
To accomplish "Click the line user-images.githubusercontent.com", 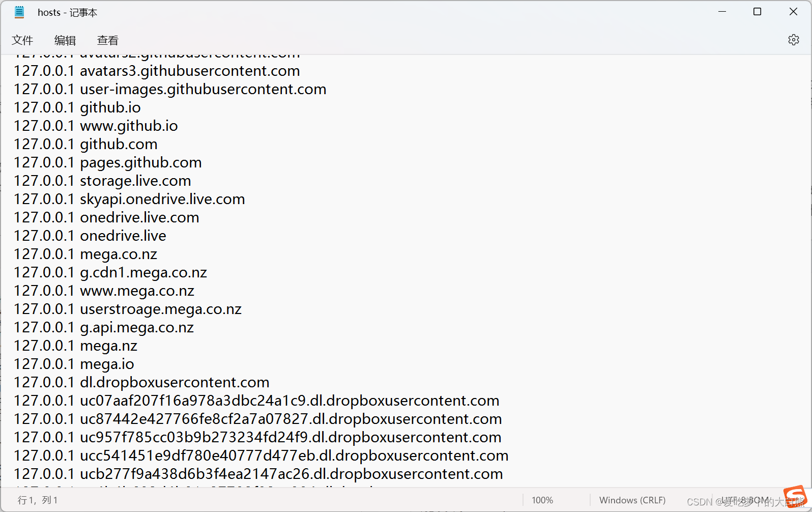I will coord(170,89).
